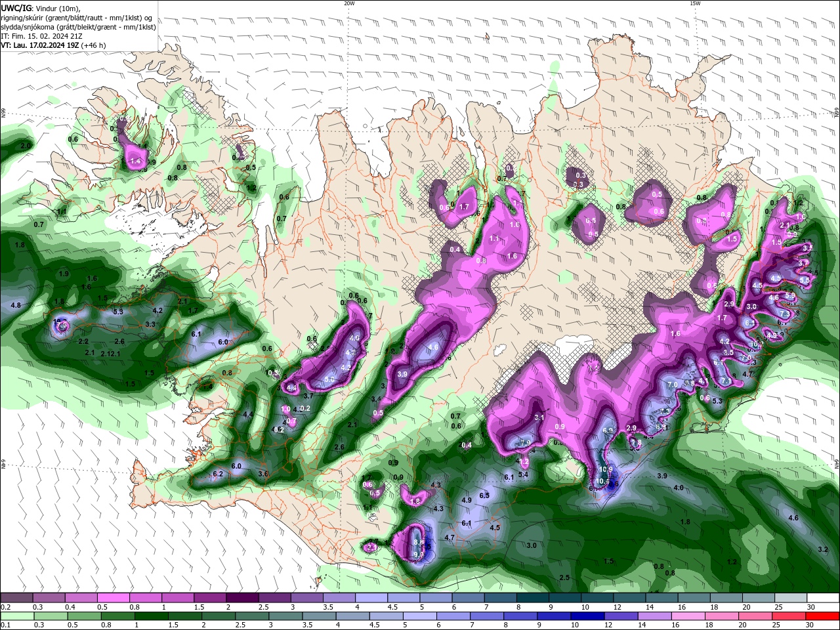Click the blue bottom-row swatch between 8 and 9

coord(520,616)
